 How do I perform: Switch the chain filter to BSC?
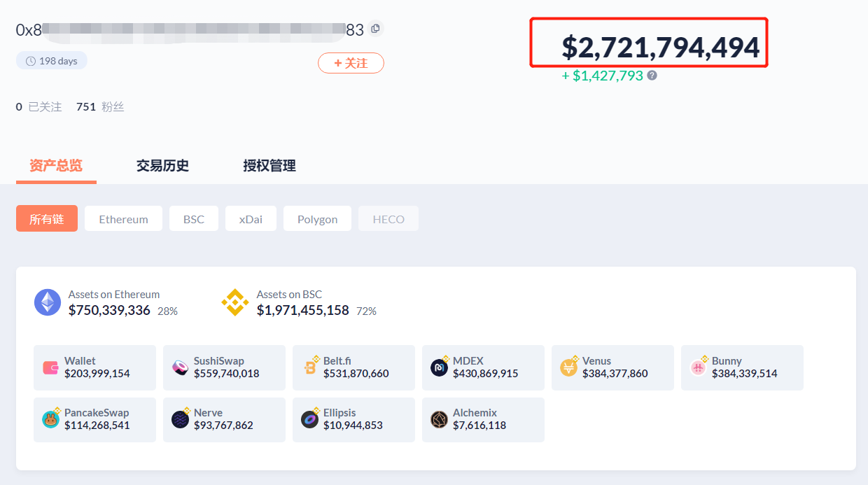click(x=193, y=218)
